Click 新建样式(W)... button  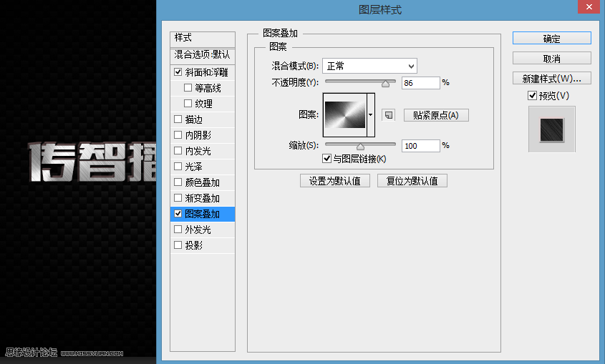tap(552, 78)
